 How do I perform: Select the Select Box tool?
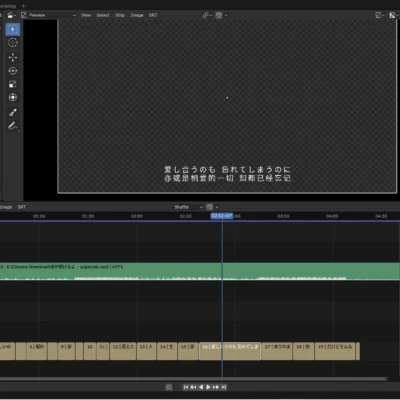coord(13,29)
